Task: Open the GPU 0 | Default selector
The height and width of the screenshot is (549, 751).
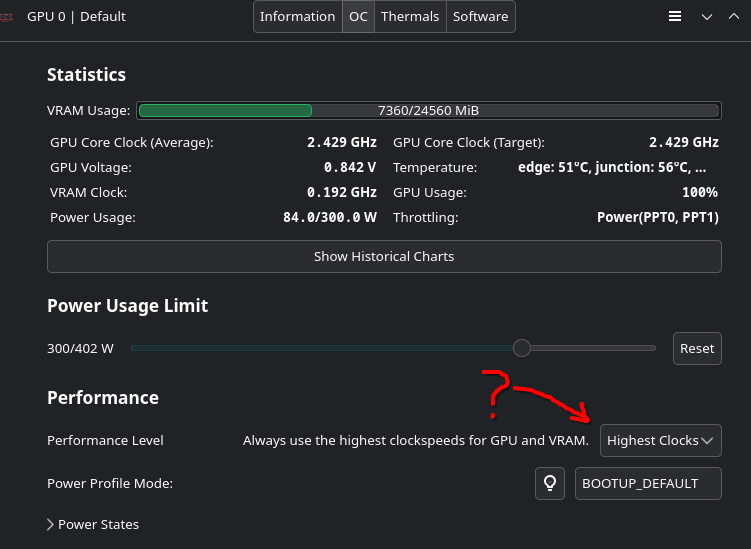Action: (76, 17)
